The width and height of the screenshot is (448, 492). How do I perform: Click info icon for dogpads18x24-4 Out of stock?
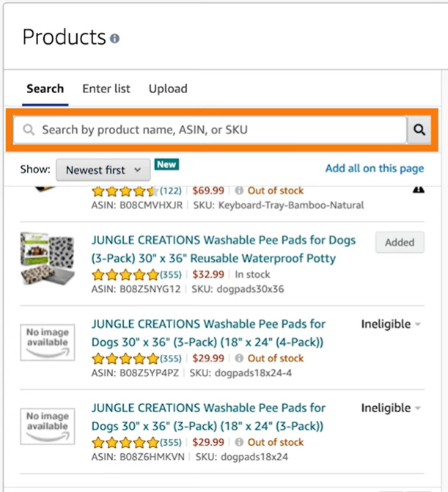click(x=239, y=358)
